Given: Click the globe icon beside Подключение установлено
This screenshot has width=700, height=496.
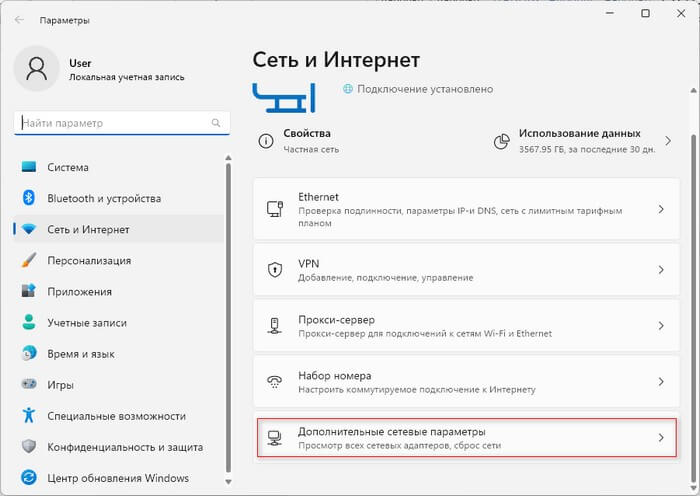Looking at the screenshot, I should point(348,89).
